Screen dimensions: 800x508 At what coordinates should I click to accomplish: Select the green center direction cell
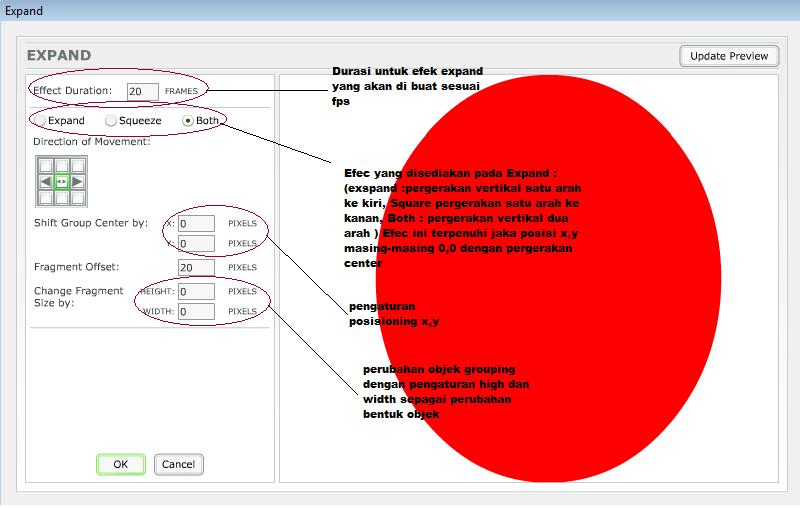[62, 182]
